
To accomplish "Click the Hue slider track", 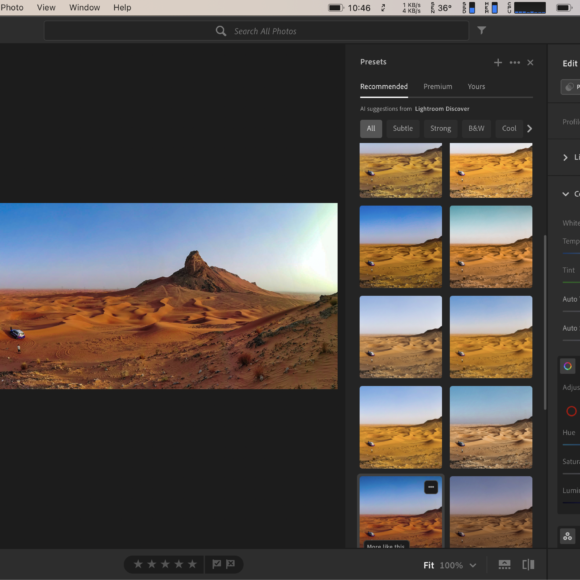I will [571, 445].
